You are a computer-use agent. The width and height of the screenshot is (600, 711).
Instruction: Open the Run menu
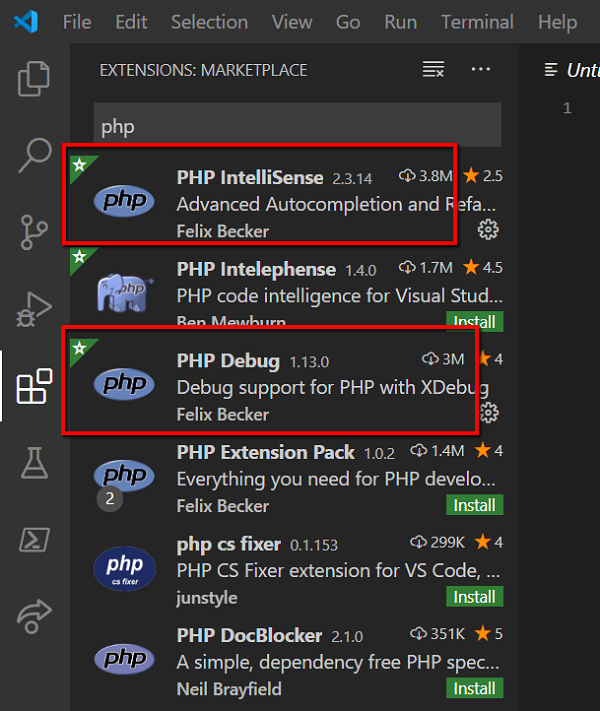[x=401, y=22]
